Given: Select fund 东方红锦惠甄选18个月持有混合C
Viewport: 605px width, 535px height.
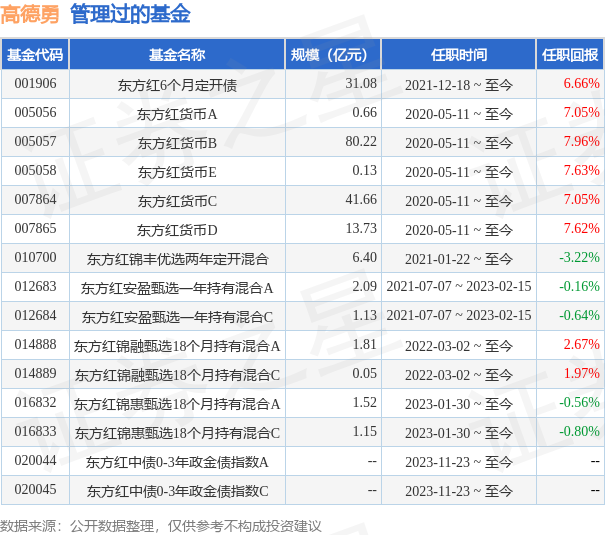Looking at the screenshot, I should click(x=177, y=433).
